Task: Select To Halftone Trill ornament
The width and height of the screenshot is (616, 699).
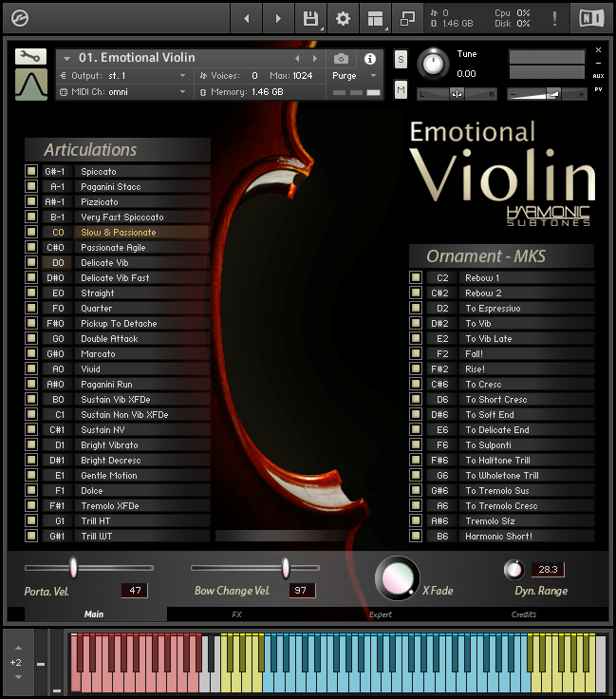Action: click(x=527, y=460)
